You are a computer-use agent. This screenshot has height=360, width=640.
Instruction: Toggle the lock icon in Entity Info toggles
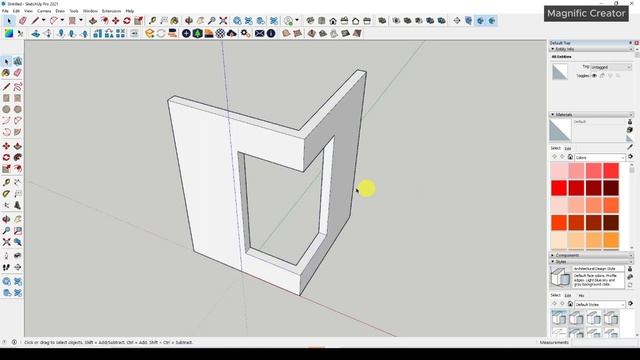click(602, 76)
